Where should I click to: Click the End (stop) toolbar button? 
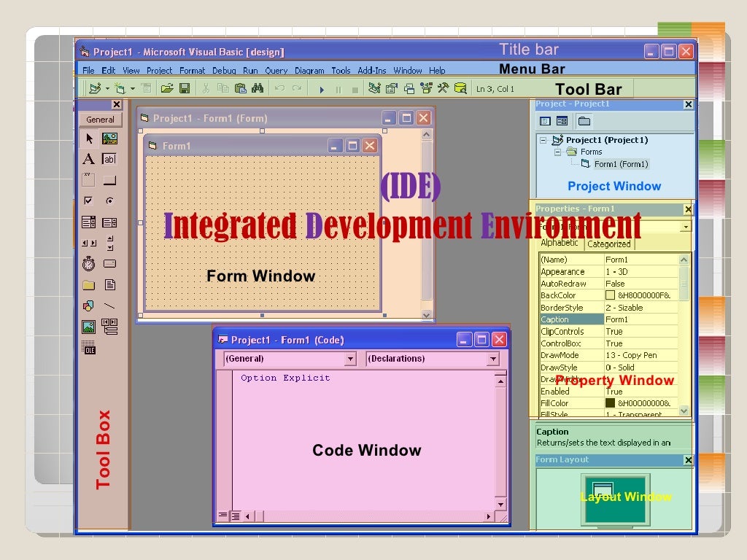pos(355,90)
